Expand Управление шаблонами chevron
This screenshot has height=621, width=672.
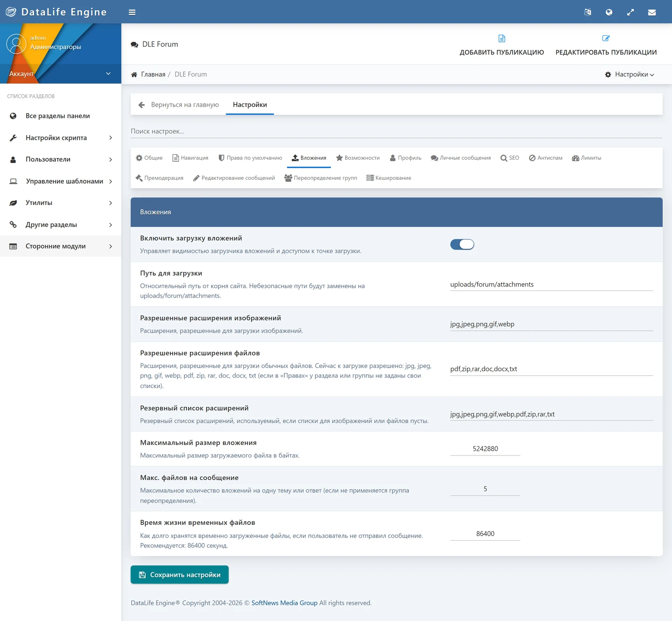110,182
